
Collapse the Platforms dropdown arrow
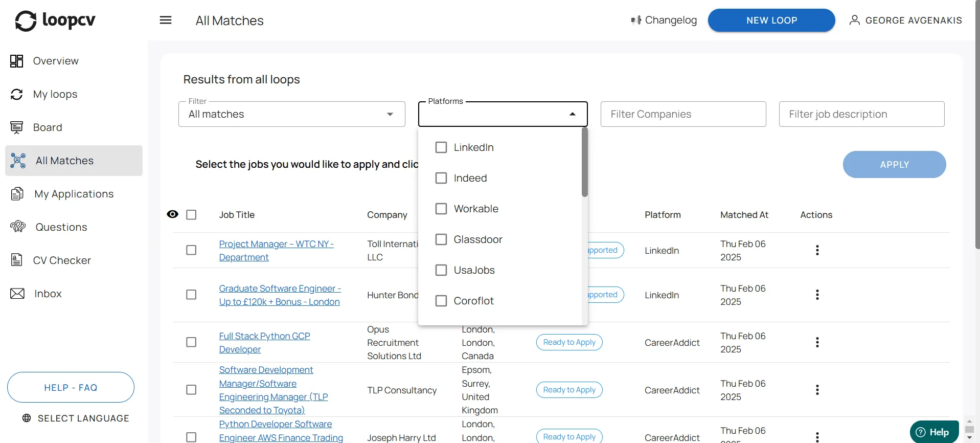point(573,114)
